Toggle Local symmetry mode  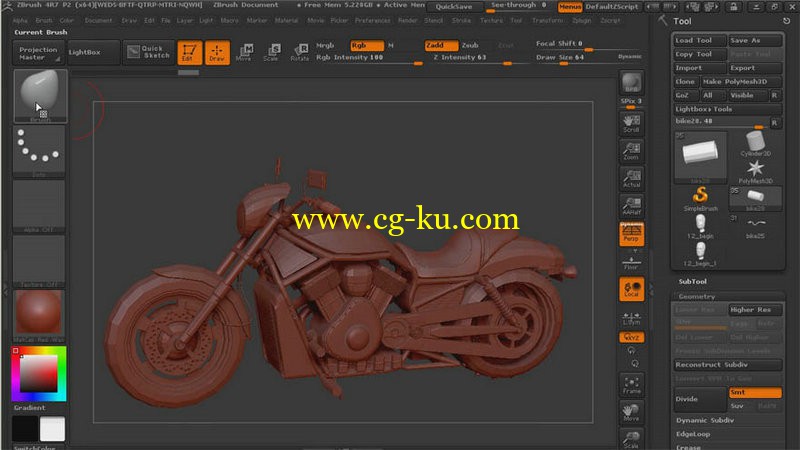tap(632, 289)
